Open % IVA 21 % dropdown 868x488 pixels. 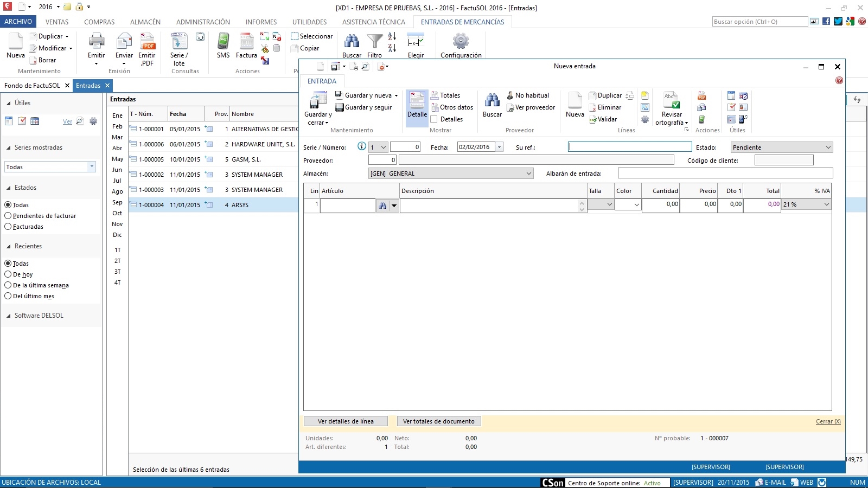(806, 204)
